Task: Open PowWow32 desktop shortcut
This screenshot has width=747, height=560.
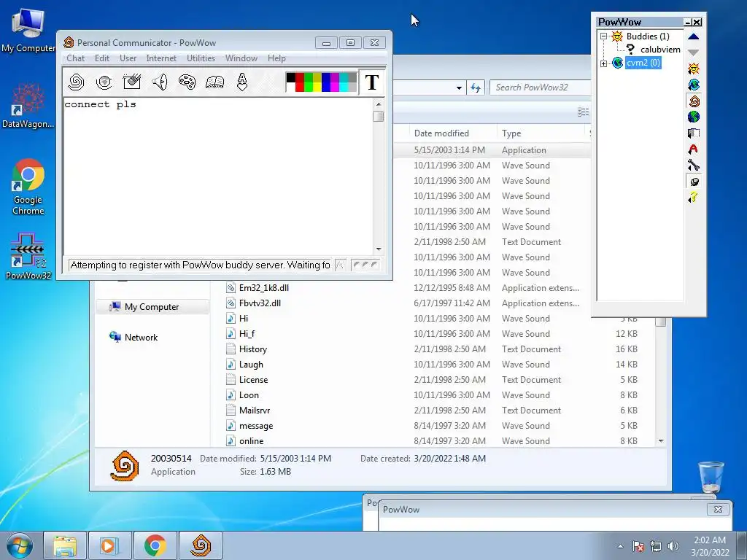Action: pyautogui.click(x=28, y=256)
